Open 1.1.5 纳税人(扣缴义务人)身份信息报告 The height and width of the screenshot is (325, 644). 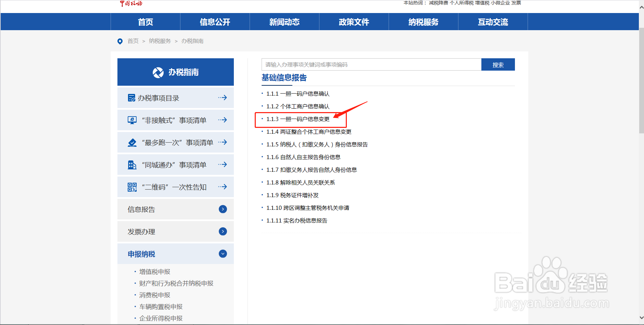317,145
